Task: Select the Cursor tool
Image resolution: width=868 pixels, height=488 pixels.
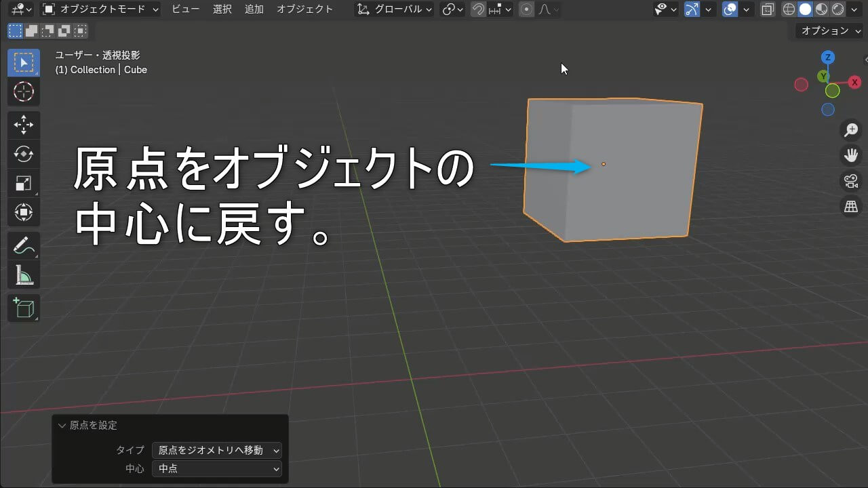Action: pos(24,91)
